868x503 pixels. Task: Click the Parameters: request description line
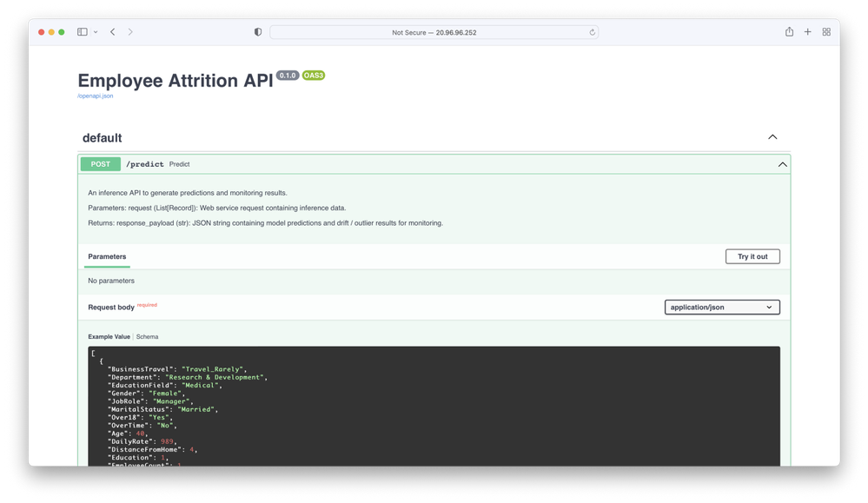tap(217, 208)
